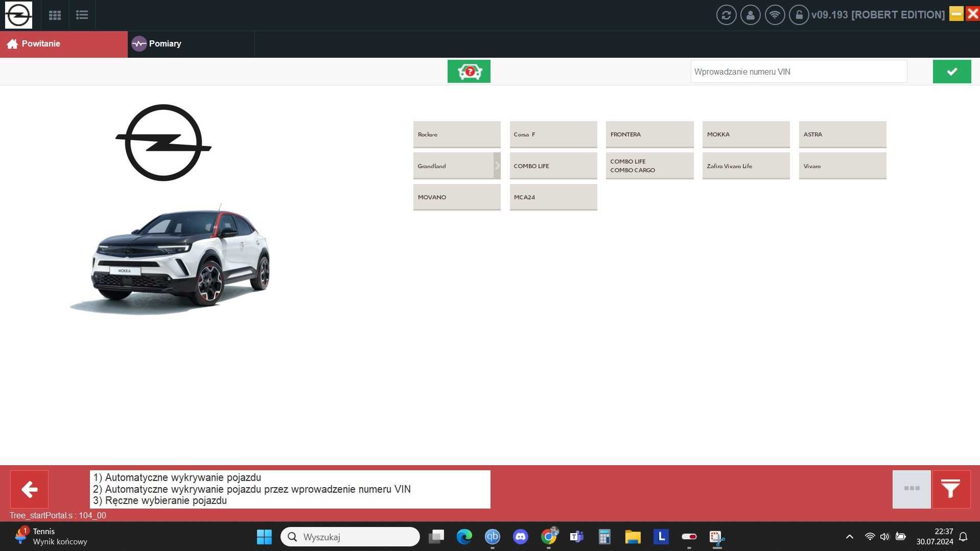This screenshot has width=980, height=551.
Task: Open Microsoft Edge from the taskbar
Action: point(464,537)
